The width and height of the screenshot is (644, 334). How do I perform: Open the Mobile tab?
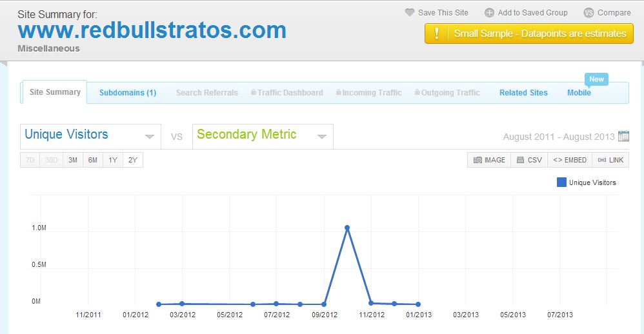[579, 93]
